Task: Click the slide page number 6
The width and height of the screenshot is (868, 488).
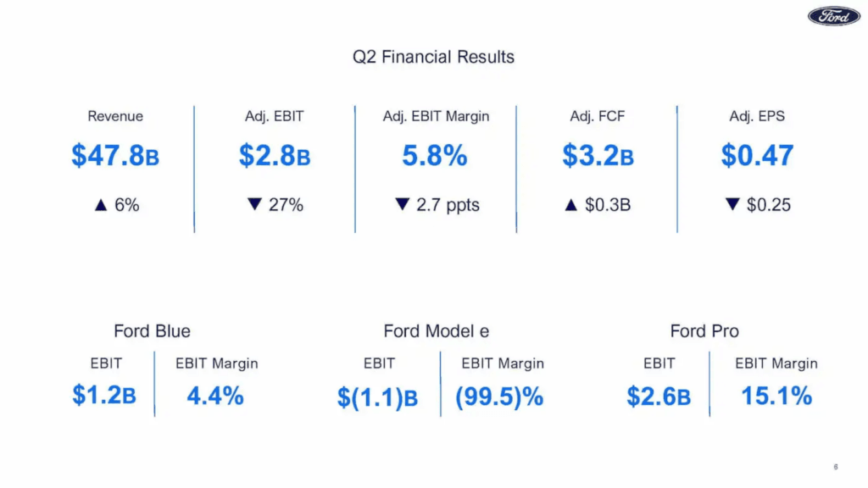Action: pyautogui.click(x=836, y=467)
